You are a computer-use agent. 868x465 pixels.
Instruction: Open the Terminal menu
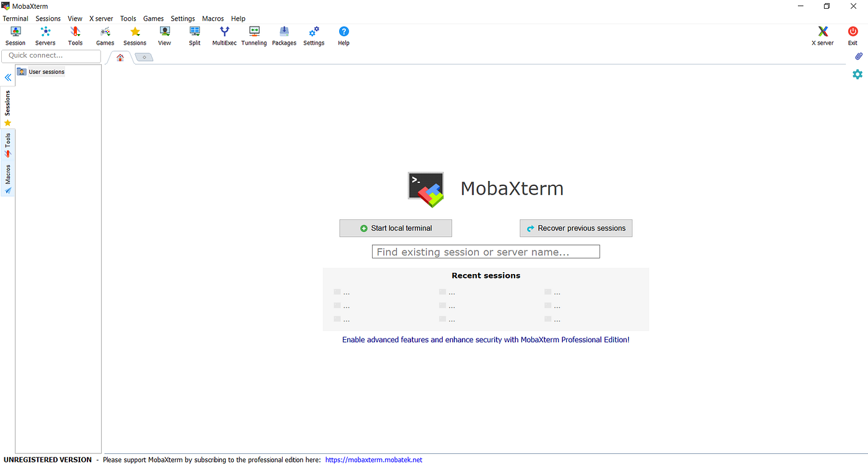point(15,18)
